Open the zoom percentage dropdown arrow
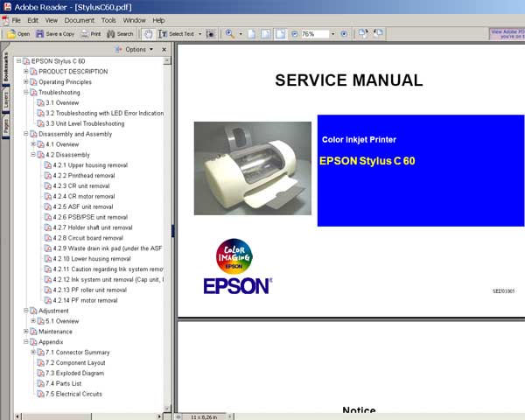The width and height of the screenshot is (525, 420). pos(332,34)
